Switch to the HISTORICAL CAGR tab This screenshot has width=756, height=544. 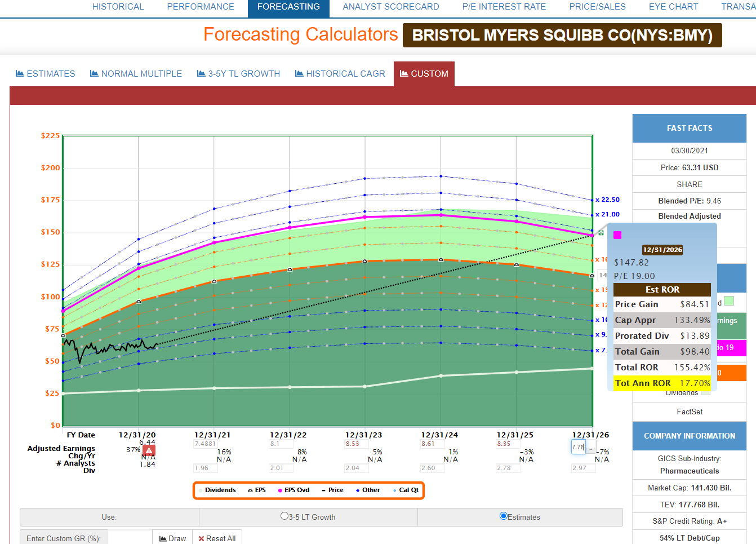pos(340,74)
